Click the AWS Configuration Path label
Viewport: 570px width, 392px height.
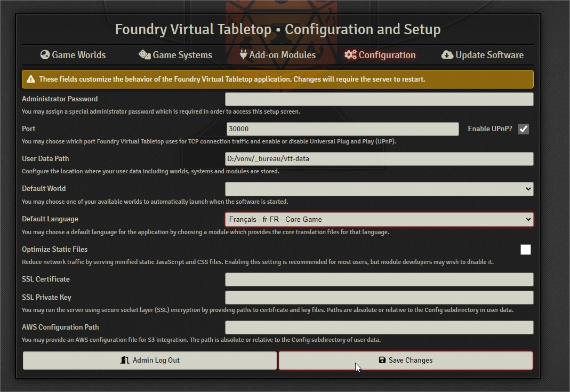[x=60, y=327]
